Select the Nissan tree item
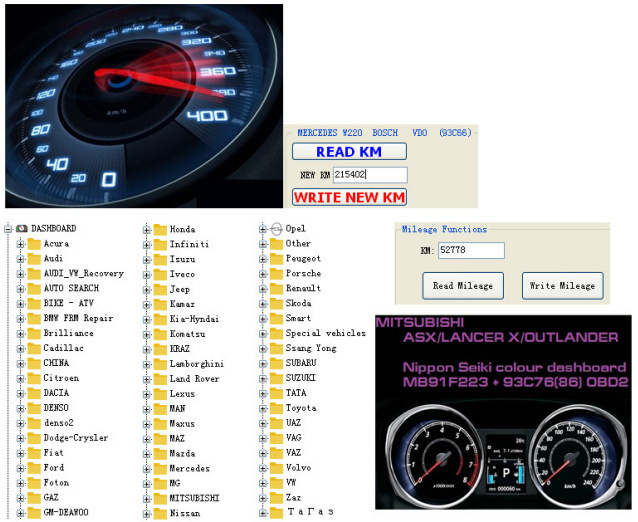This screenshot has width=638, height=522. coord(185,513)
